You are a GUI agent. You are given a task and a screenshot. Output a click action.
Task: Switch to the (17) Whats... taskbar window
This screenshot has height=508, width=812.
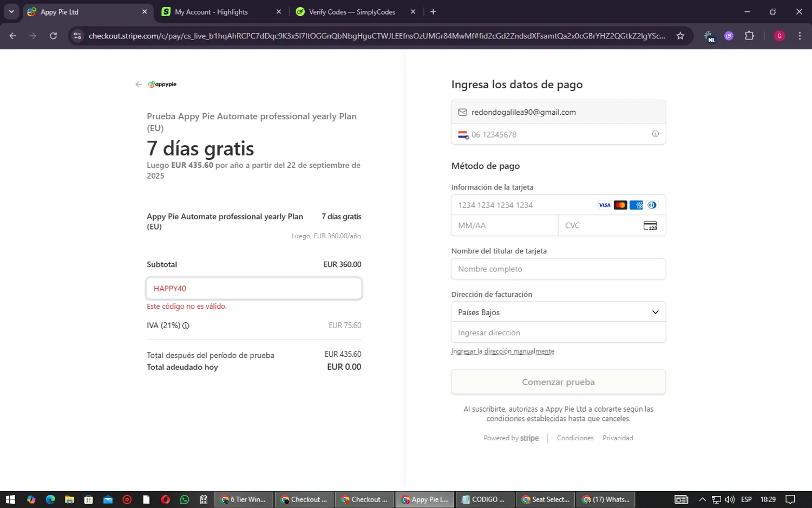pos(606,500)
